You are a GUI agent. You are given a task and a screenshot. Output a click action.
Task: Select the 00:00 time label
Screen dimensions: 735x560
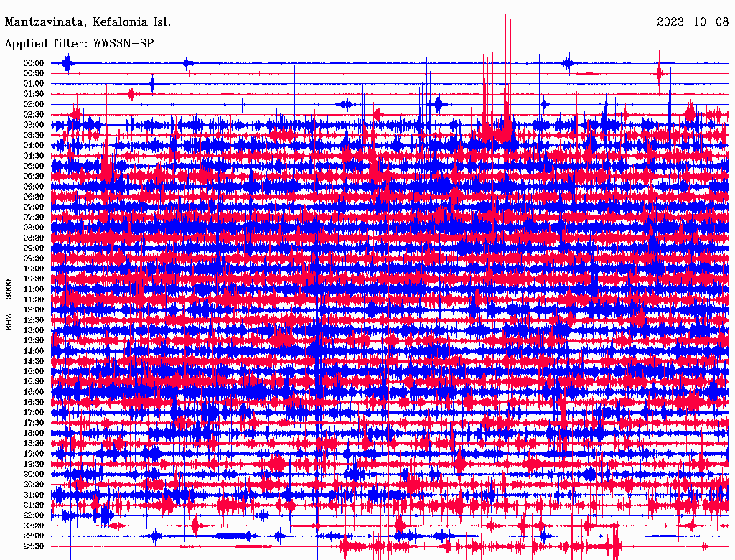coord(34,63)
